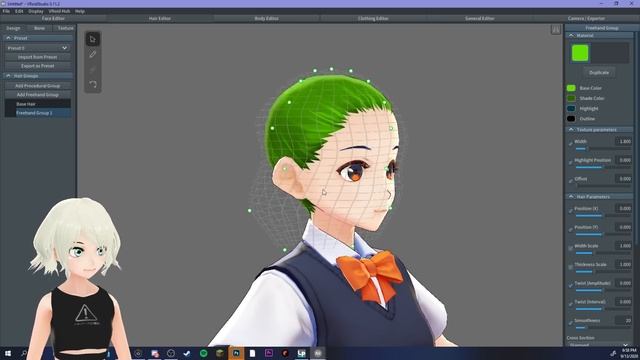This screenshot has height=360, width=640.
Task: Select the hair brush pen tool
Action: (93, 54)
